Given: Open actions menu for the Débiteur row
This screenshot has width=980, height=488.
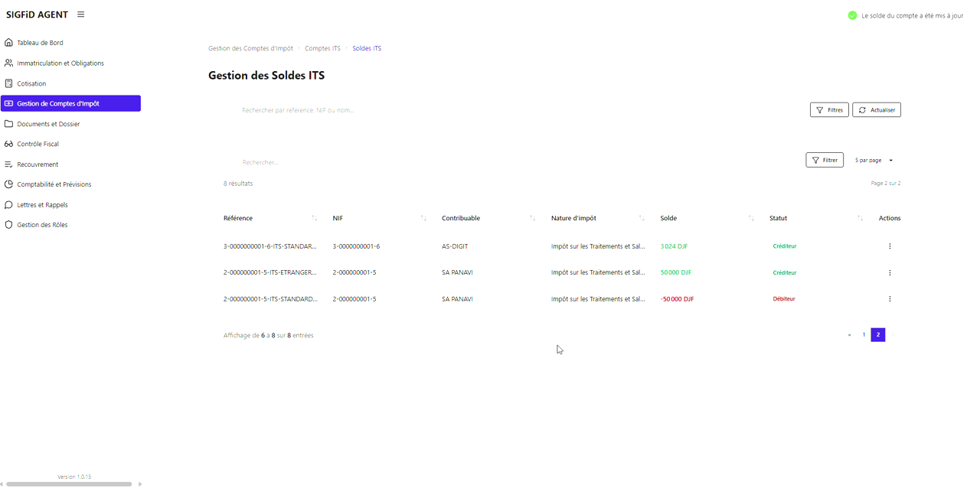Looking at the screenshot, I should [890, 299].
